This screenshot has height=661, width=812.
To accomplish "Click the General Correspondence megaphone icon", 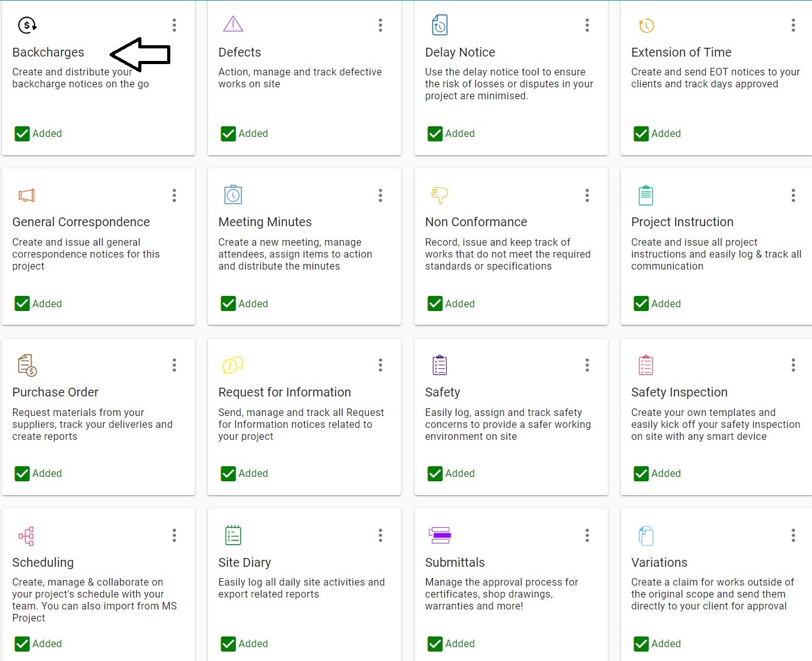I will [x=26, y=195].
